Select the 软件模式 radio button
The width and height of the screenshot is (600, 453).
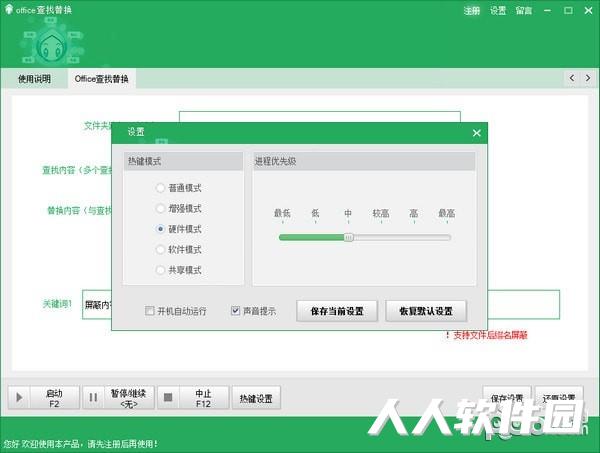(x=160, y=249)
